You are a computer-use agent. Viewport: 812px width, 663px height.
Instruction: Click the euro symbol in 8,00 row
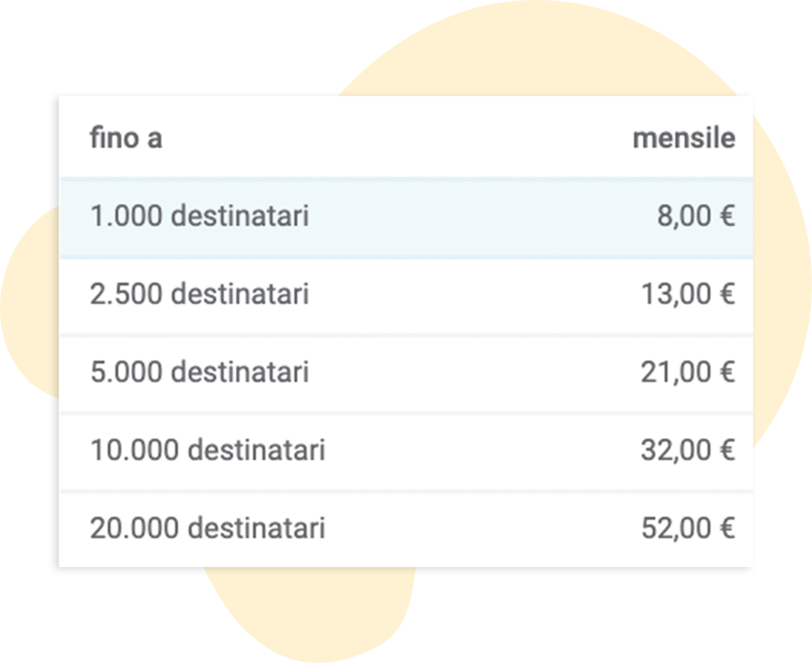click(727, 215)
